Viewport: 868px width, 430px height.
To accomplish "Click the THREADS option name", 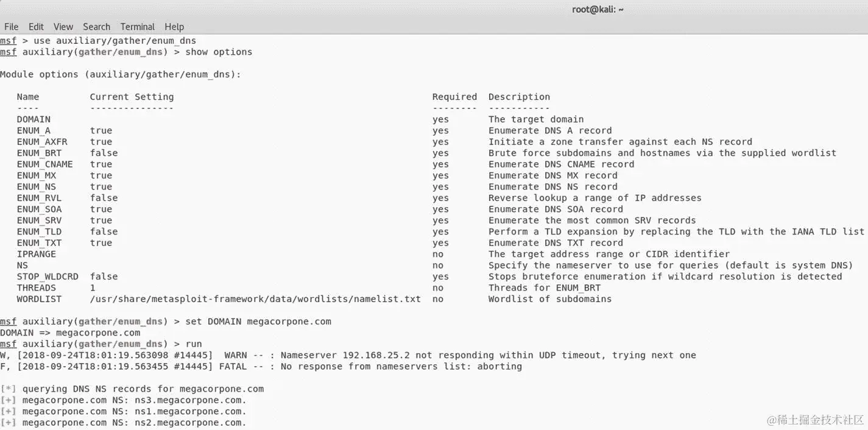I will (x=37, y=288).
